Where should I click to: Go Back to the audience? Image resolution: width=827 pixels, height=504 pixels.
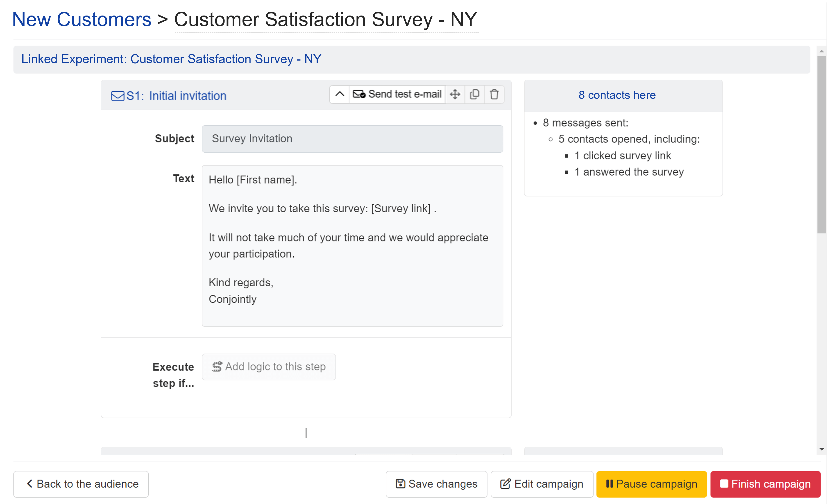(81, 484)
